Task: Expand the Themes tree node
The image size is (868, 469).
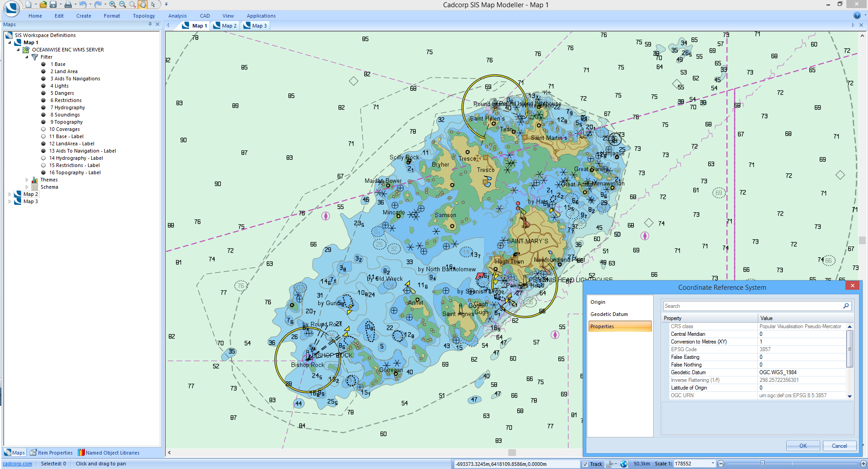Action: point(27,180)
